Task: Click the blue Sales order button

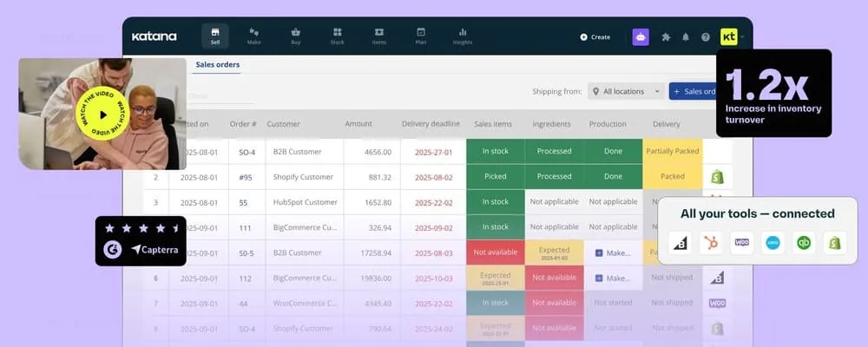Action: pyautogui.click(x=694, y=91)
